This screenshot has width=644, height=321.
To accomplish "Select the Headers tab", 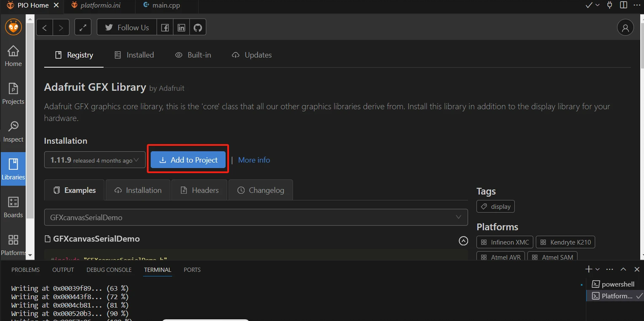I will tap(199, 190).
